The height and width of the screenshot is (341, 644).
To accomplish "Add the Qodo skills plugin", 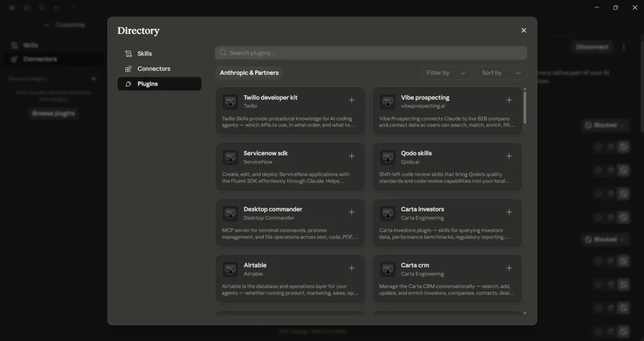I will pos(509,156).
